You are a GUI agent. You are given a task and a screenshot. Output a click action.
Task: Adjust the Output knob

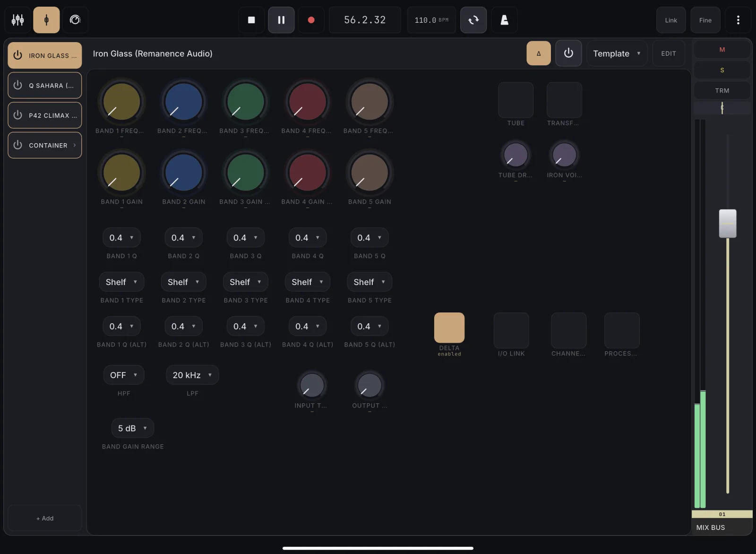(x=369, y=385)
